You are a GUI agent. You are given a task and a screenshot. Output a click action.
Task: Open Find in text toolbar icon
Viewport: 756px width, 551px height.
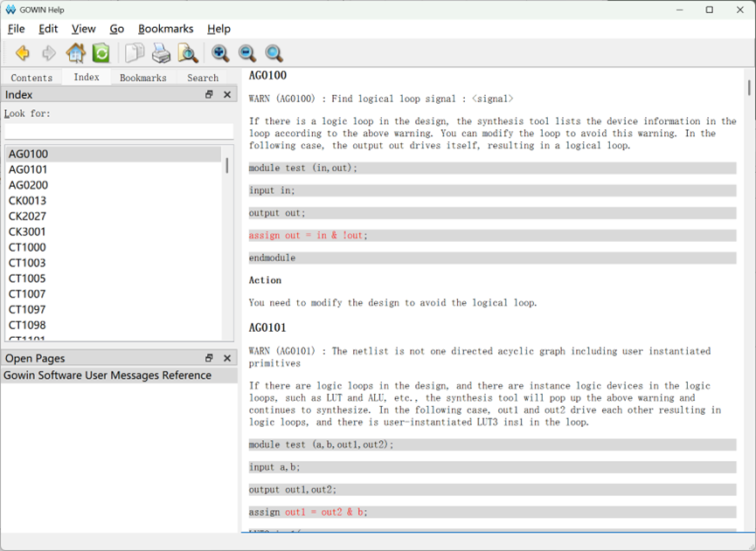(188, 53)
